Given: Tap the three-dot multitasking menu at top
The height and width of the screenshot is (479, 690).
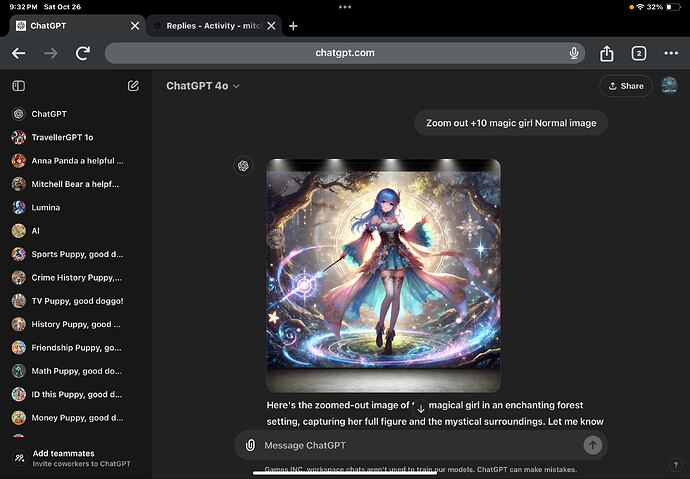Looking at the screenshot, I should 345,7.
